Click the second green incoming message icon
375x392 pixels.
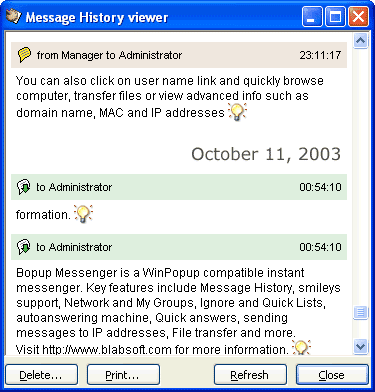(24, 247)
